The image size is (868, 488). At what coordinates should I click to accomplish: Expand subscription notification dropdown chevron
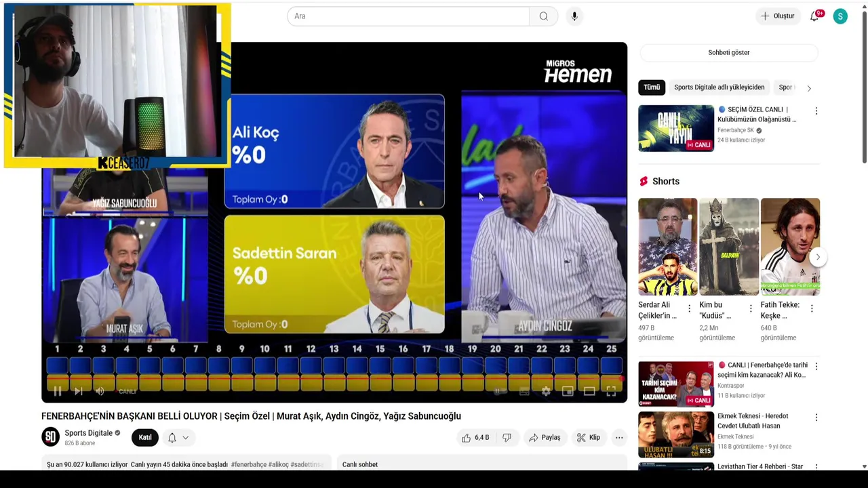[185, 438]
